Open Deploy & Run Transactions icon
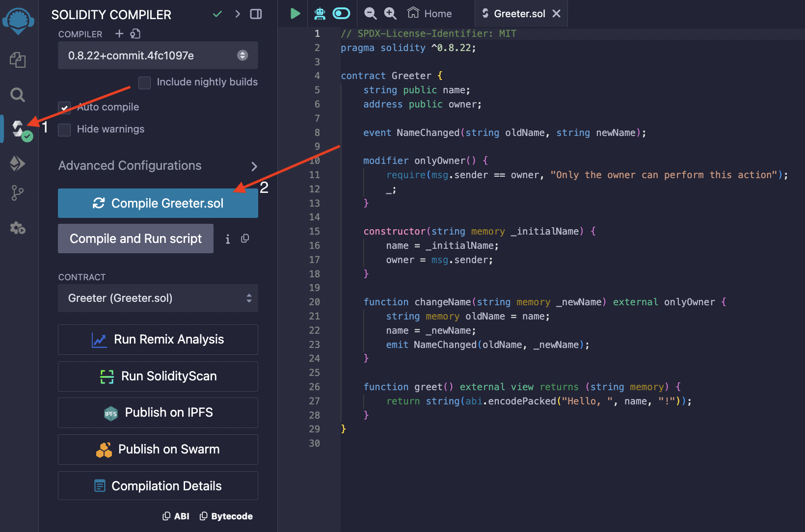805x532 pixels. click(x=18, y=163)
